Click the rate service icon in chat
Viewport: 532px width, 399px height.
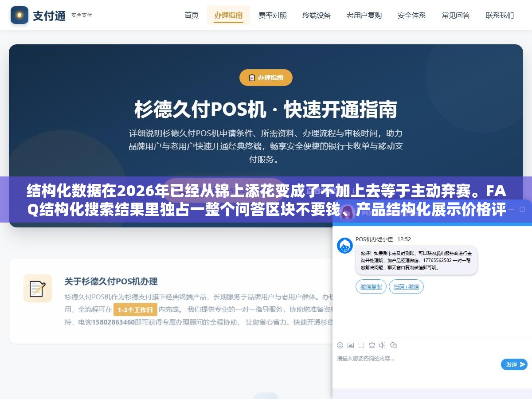(x=372, y=345)
